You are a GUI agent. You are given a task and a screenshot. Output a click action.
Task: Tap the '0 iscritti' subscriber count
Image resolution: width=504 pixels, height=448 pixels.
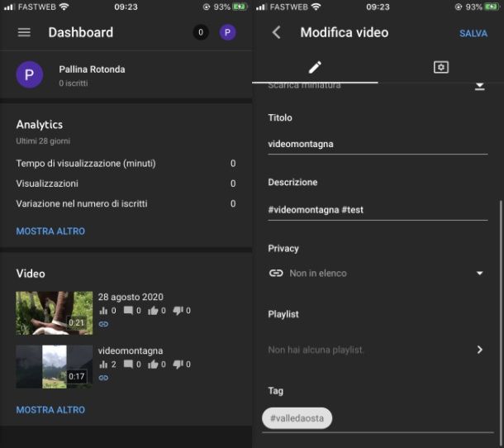point(74,83)
